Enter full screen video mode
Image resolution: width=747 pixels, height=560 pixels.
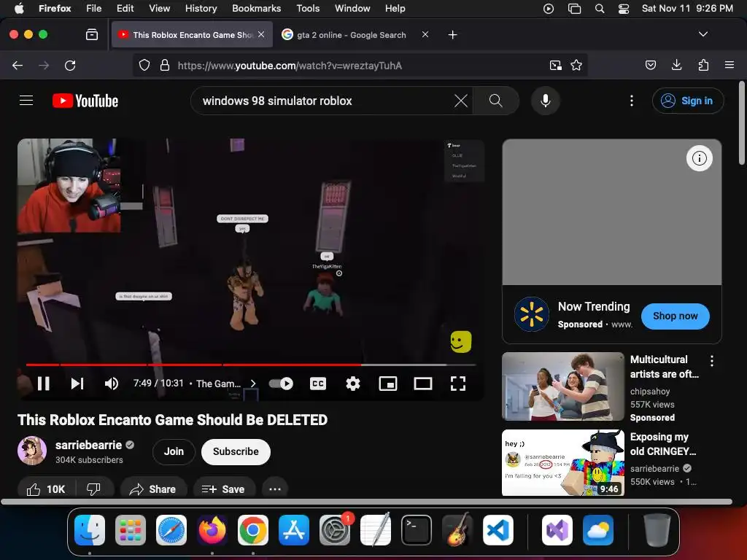click(458, 384)
